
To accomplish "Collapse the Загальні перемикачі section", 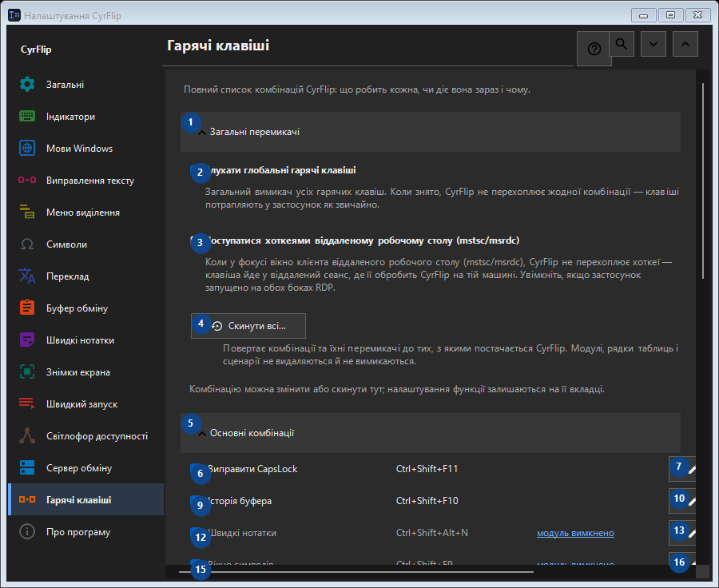I will click(x=430, y=132).
